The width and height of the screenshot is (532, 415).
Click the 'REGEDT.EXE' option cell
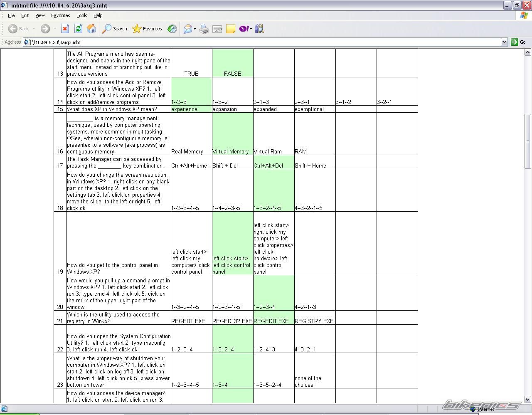click(192, 318)
